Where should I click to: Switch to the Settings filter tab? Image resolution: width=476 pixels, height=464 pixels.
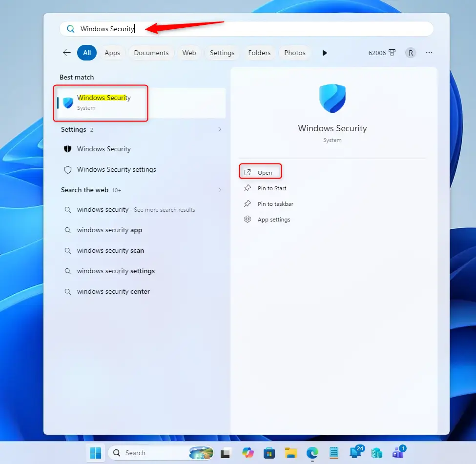tap(222, 53)
